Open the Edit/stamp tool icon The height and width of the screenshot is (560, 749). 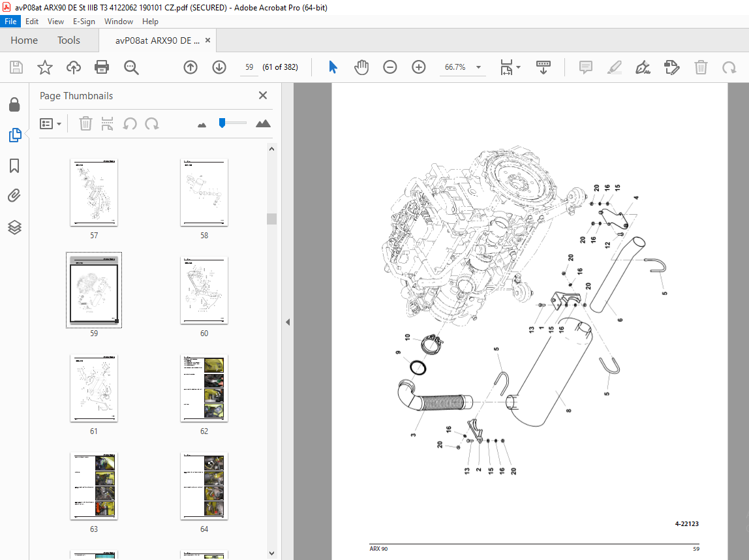click(x=671, y=67)
